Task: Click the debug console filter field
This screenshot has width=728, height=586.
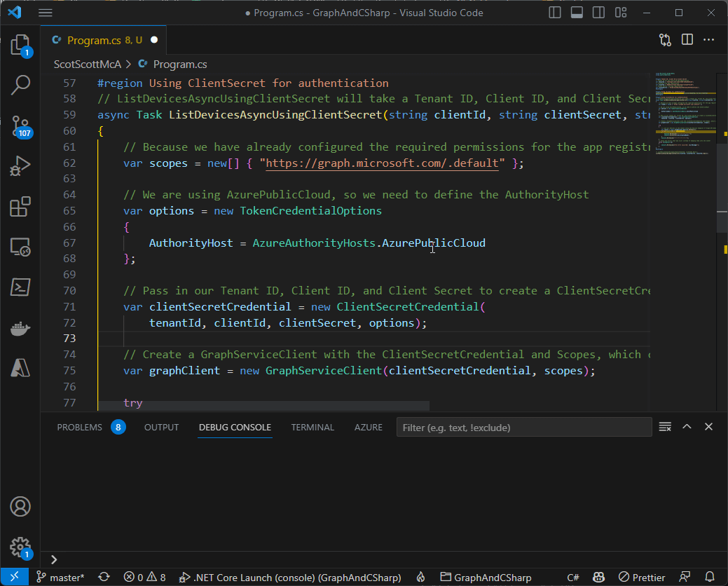Action: (524, 428)
